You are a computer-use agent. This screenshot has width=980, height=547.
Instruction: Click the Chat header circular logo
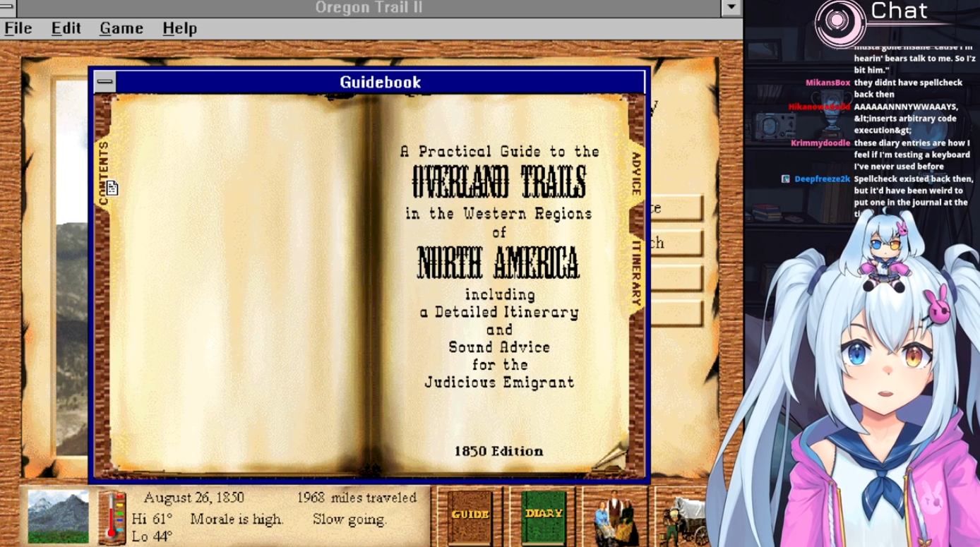tap(840, 23)
